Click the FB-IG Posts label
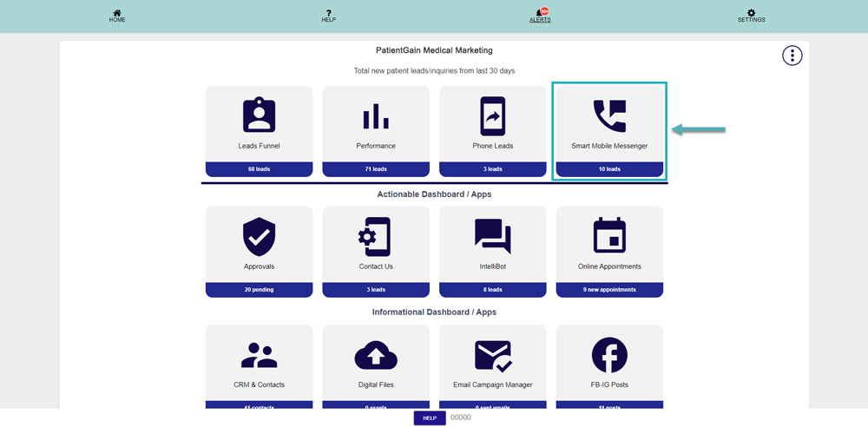The width and height of the screenshot is (868, 427). 609,384
